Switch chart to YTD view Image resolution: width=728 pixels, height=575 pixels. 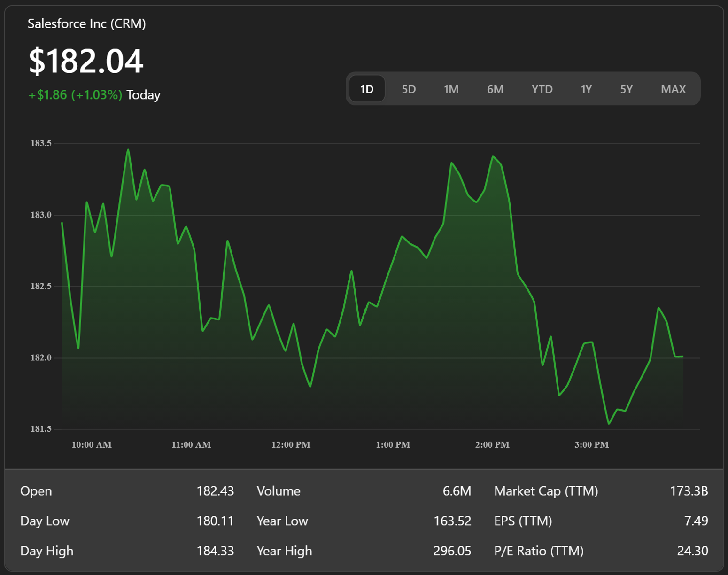point(542,89)
